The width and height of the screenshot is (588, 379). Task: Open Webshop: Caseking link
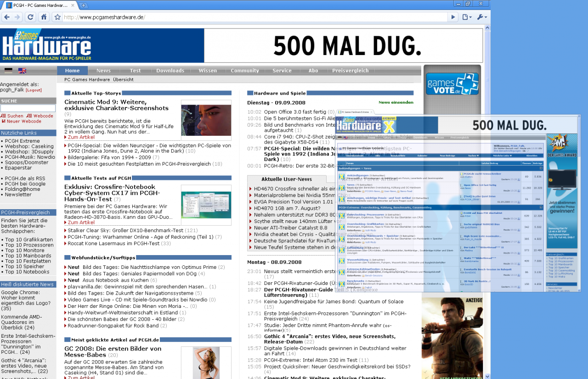(29, 146)
